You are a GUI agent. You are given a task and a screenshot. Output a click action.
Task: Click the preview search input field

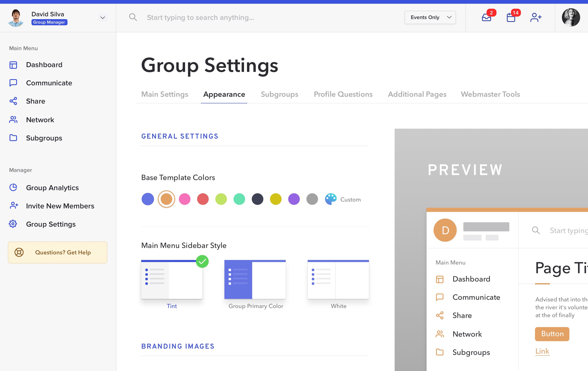[569, 230]
